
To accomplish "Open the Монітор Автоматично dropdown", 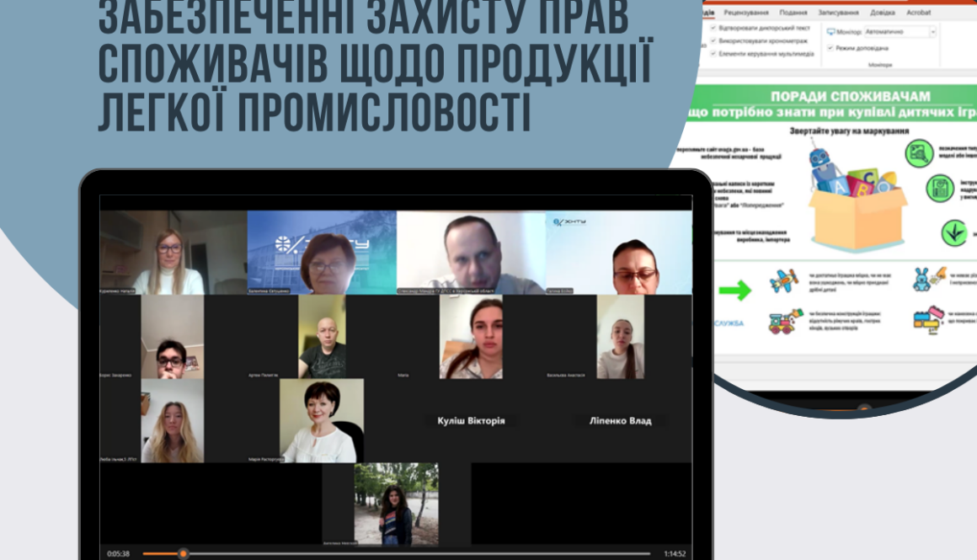I will pyautogui.click(x=933, y=32).
